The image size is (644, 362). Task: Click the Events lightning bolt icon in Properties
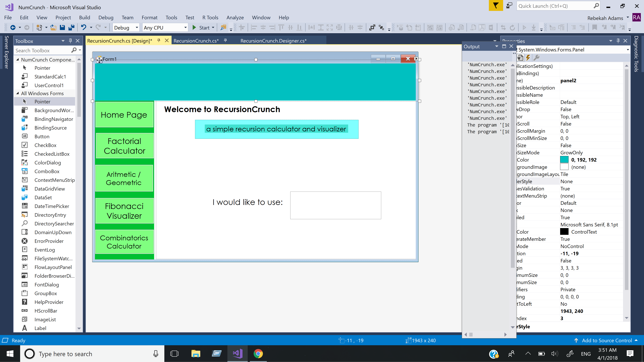[528, 58]
